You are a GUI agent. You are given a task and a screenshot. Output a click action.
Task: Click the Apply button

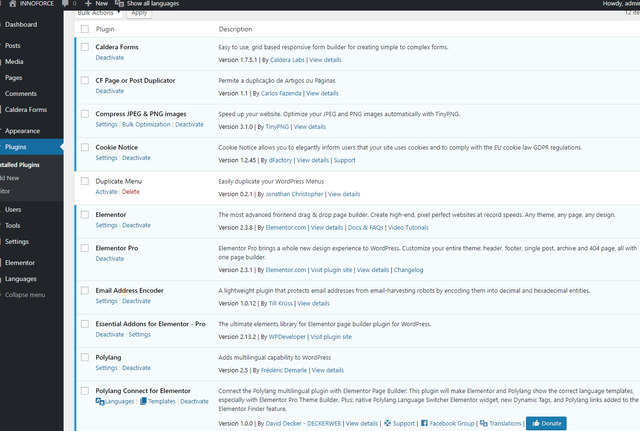[139, 13]
